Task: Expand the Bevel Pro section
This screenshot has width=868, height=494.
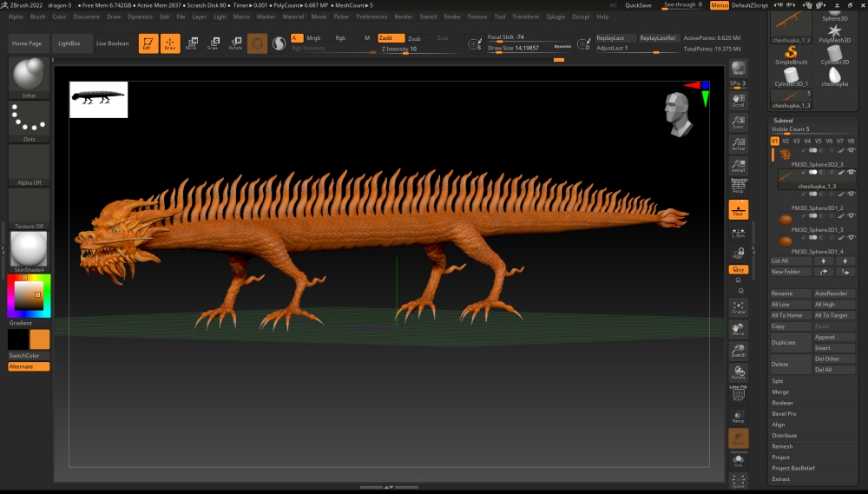Action: 785,414
